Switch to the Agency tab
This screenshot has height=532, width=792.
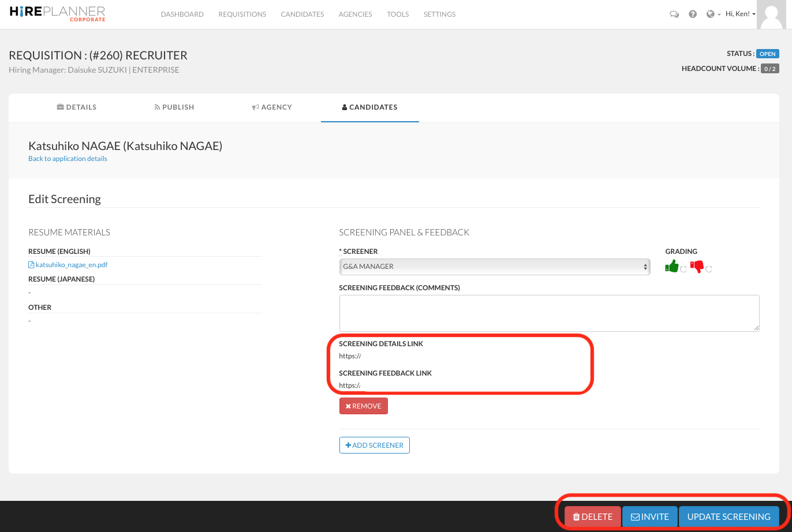pyautogui.click(x=272, y=107)
